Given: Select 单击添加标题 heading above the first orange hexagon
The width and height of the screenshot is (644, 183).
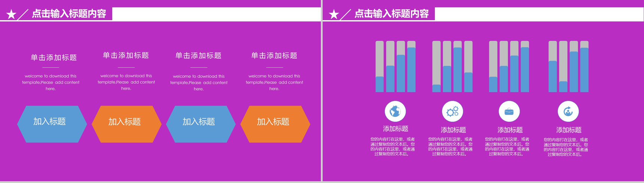Looking at the screenshot, I should point(126,55).
